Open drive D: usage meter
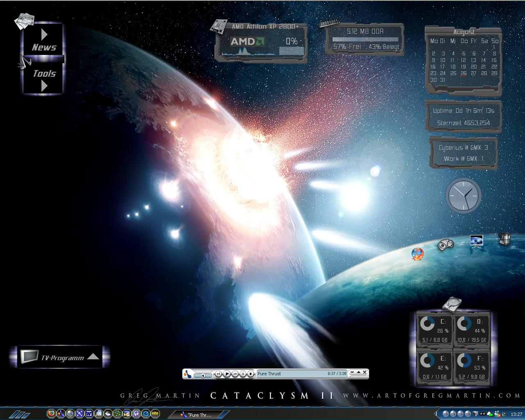 [x=472, y=330]
